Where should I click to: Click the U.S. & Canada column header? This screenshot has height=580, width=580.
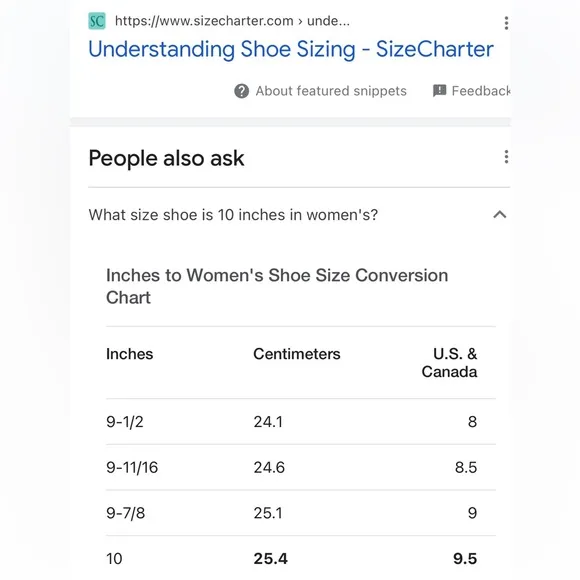click(x=449, y=363)
